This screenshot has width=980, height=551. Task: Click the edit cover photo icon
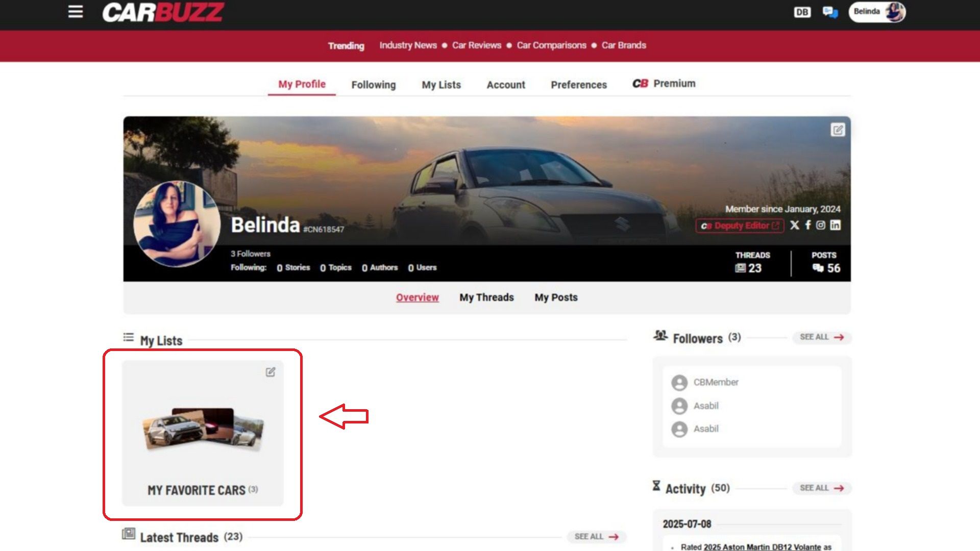pos(838,130)
